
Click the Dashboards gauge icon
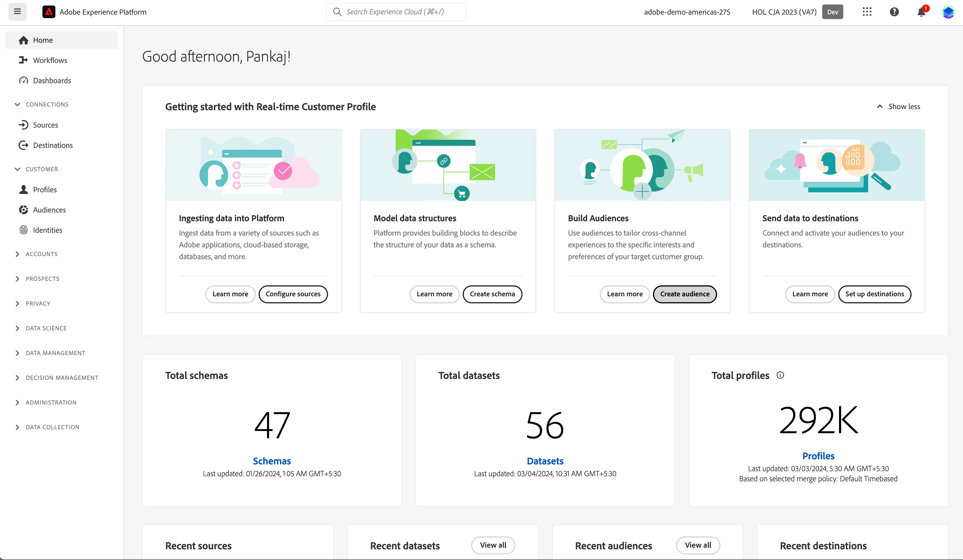(24, 80)
